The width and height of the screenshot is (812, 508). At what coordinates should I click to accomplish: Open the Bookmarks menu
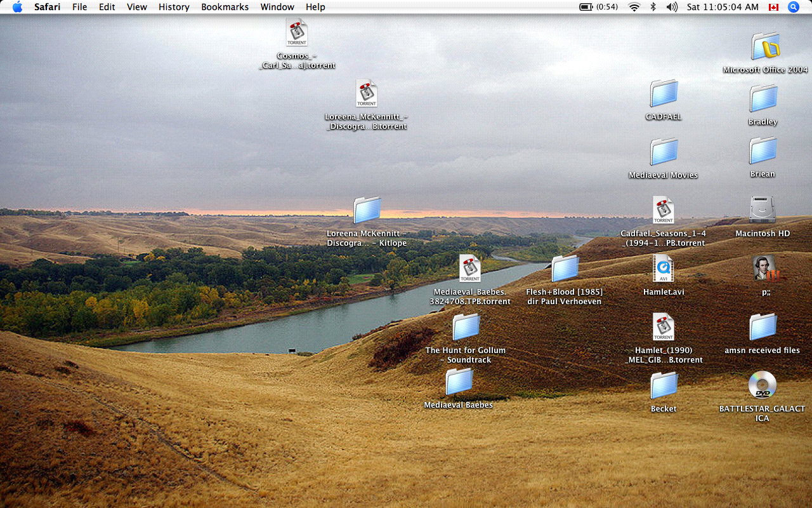(225, 7)
